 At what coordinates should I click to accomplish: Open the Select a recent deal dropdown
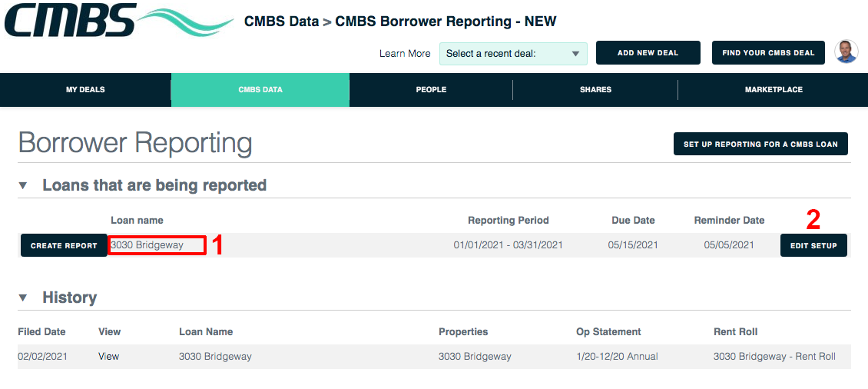513,54
